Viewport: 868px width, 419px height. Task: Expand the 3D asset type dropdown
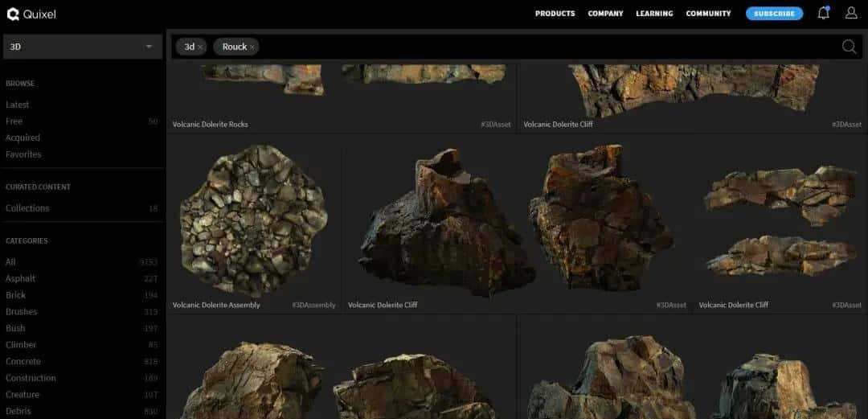pyautogui.click(x=149, y=47)
